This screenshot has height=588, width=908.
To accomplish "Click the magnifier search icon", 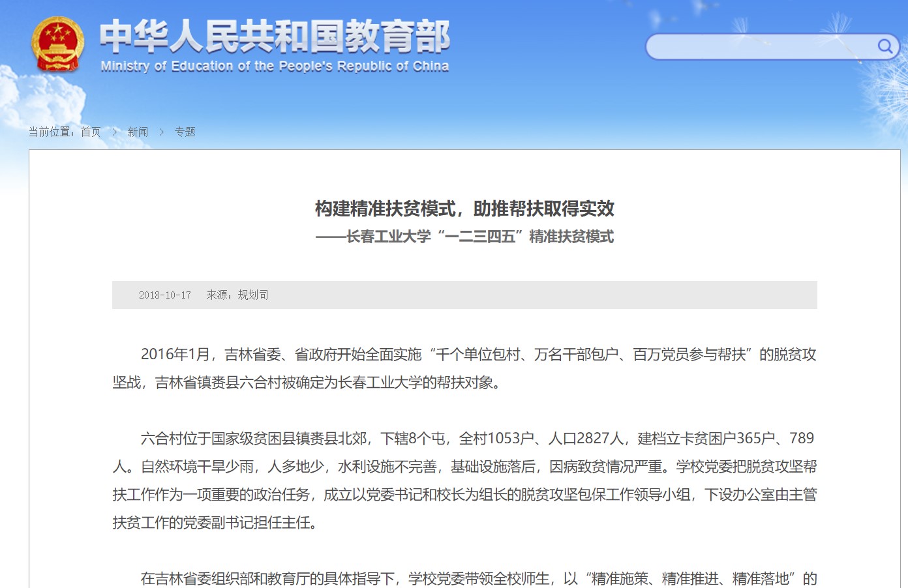I will coord(885,46).
